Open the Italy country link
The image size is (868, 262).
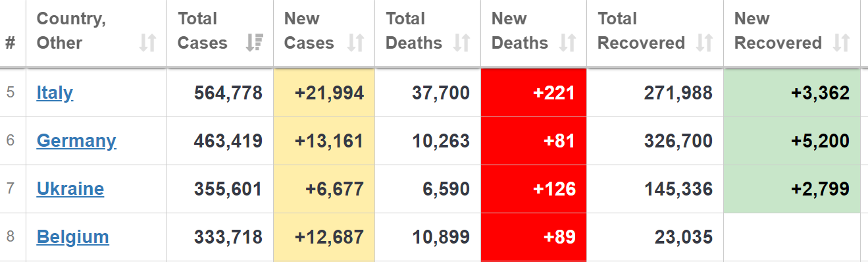pos(55,93)
